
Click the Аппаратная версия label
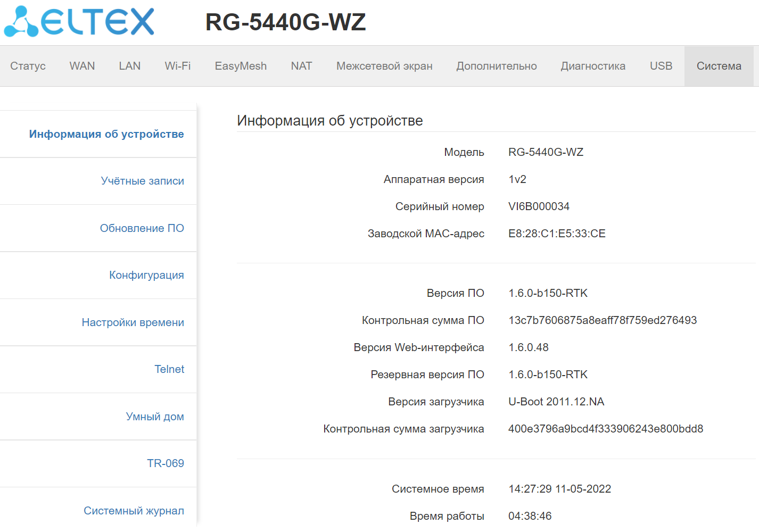click(x=434, y=179)
